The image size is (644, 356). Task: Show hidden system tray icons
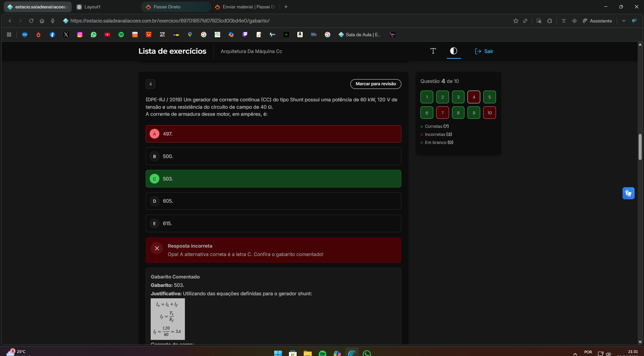(x=575, y=353)
